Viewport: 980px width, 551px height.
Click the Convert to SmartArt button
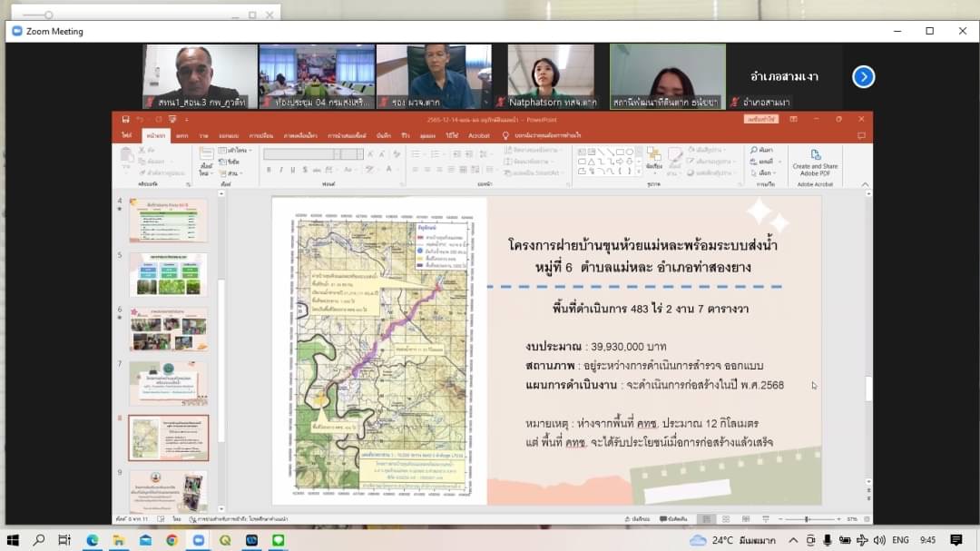(x=533, y=172)
